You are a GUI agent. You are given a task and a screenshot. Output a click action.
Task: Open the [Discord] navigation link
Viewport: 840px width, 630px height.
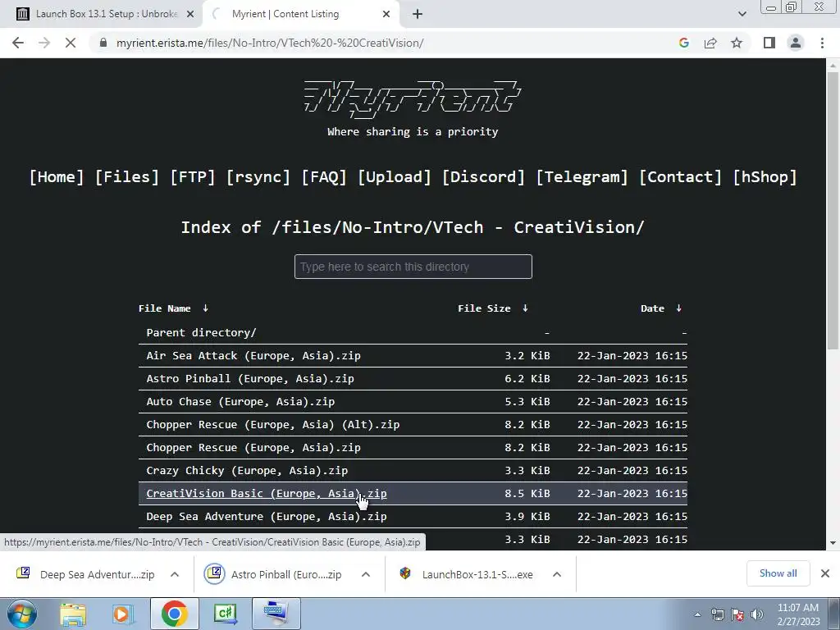[x=483, y=177]
